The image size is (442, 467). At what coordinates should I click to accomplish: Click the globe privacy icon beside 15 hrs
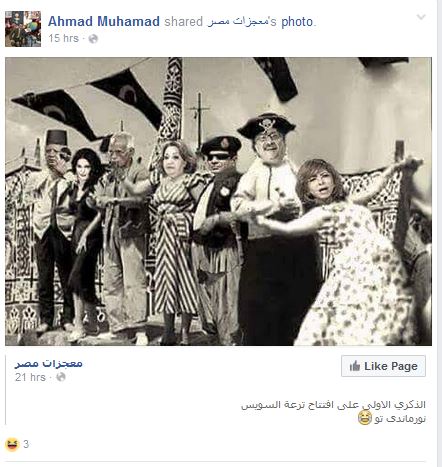(93, 39)
